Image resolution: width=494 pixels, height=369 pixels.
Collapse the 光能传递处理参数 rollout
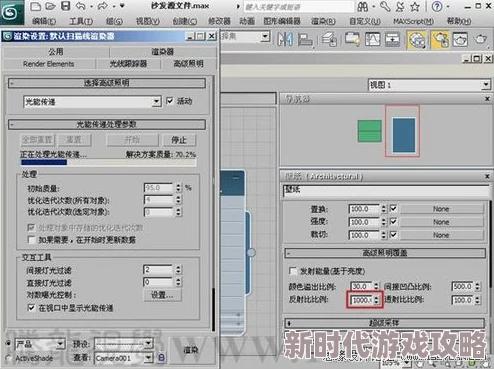(x=107, y=124)
